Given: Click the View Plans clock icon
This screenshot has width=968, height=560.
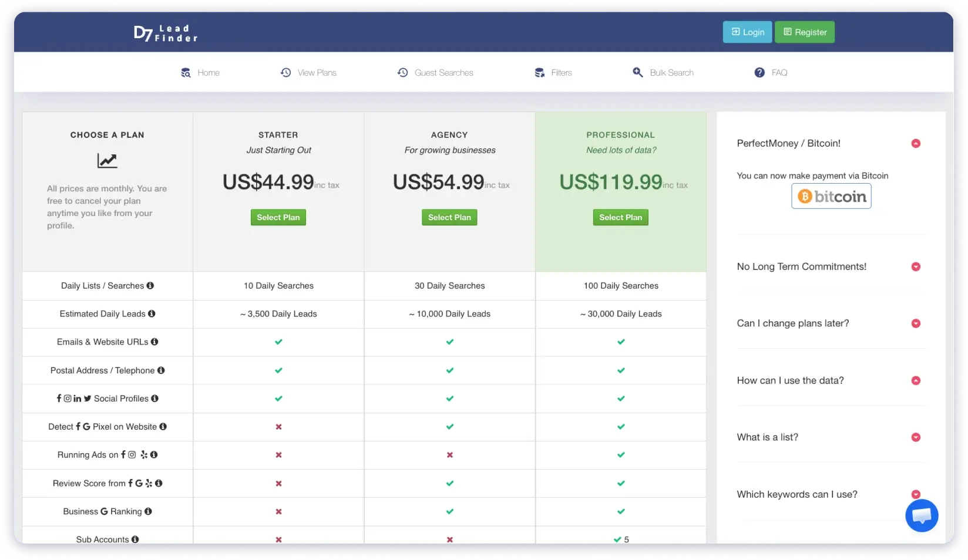Looking at the screenshot, I should (286, 72).
